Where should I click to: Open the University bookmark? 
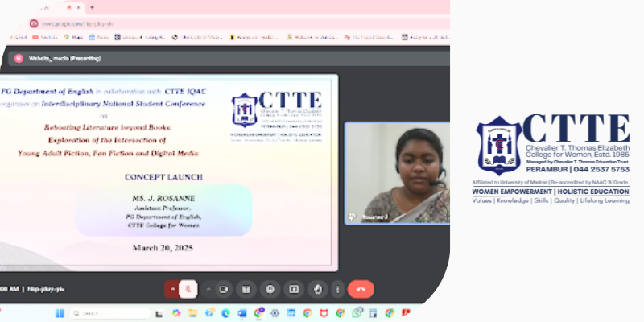197,37
